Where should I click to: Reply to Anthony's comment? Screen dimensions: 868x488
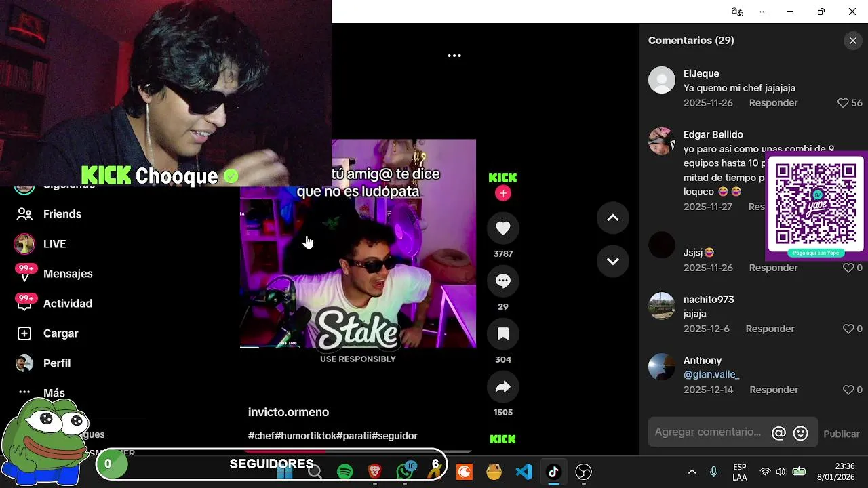(774, 390)
